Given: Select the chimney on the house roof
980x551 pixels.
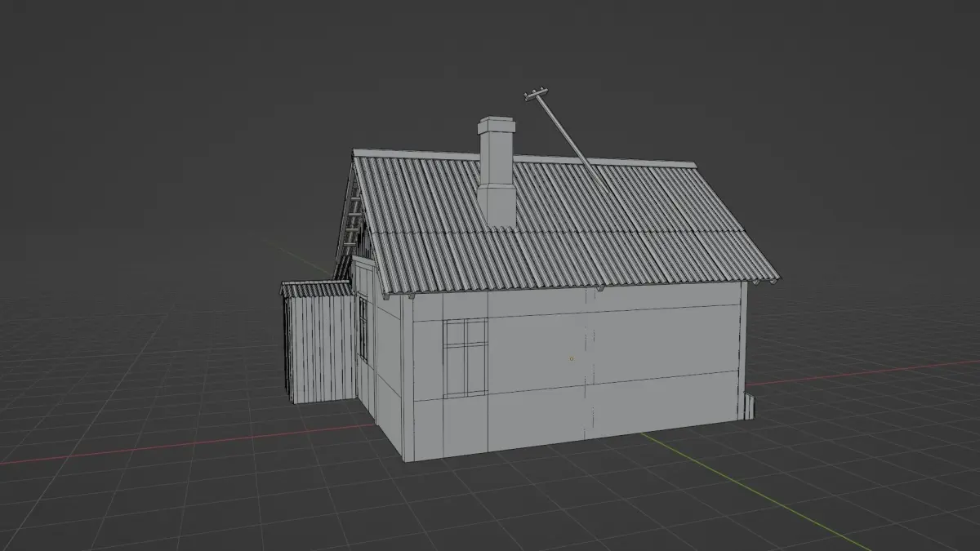Looking at the screenshot, I should [497, 171].
